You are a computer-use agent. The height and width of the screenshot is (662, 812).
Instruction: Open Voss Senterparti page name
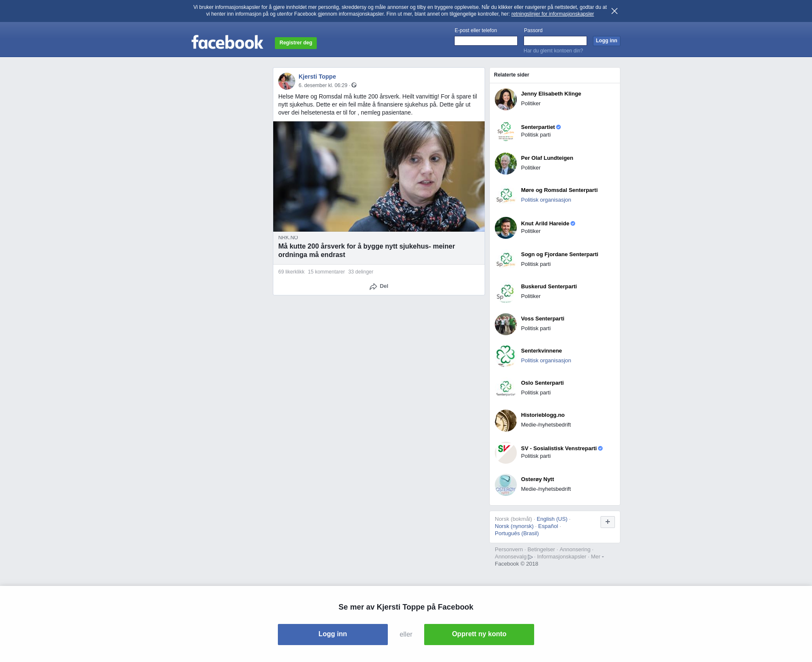(543, 319)
